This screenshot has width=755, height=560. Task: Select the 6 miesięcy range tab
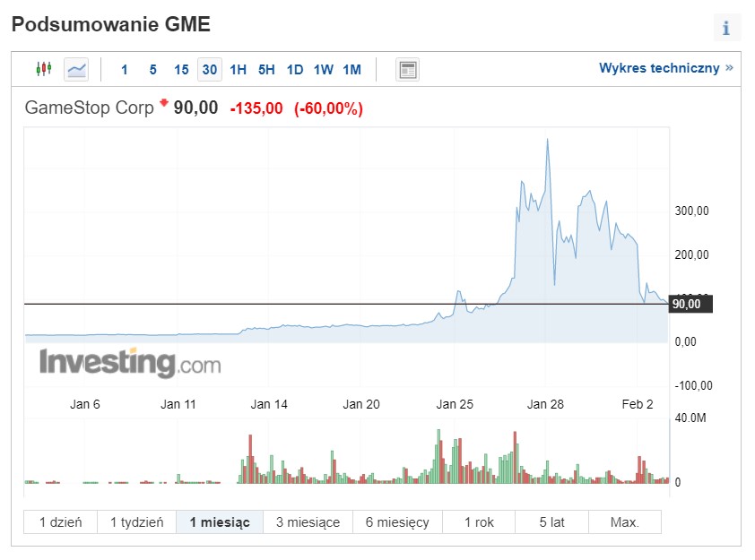(397, 522)
